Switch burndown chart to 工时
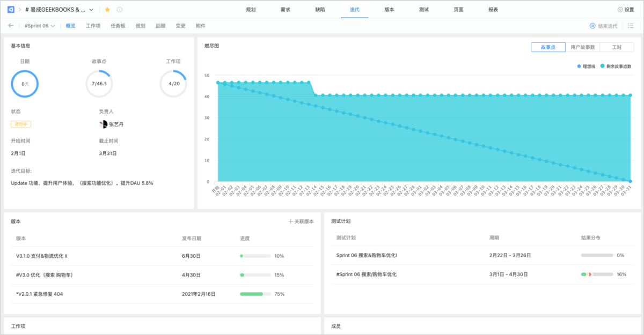 (616, 47)
